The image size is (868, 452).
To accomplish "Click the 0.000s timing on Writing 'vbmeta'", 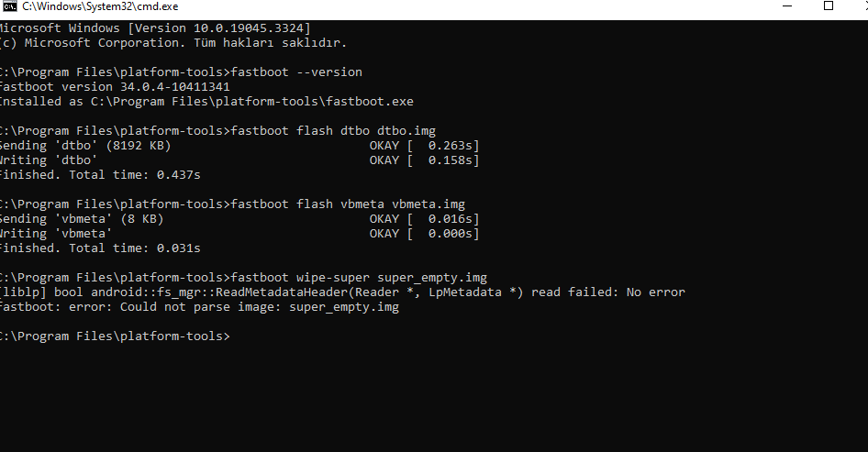I will click(450, 234).
